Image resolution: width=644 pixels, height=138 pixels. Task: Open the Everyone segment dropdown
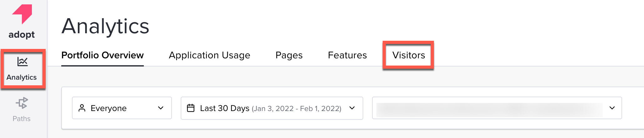click(x=122, y=108)
